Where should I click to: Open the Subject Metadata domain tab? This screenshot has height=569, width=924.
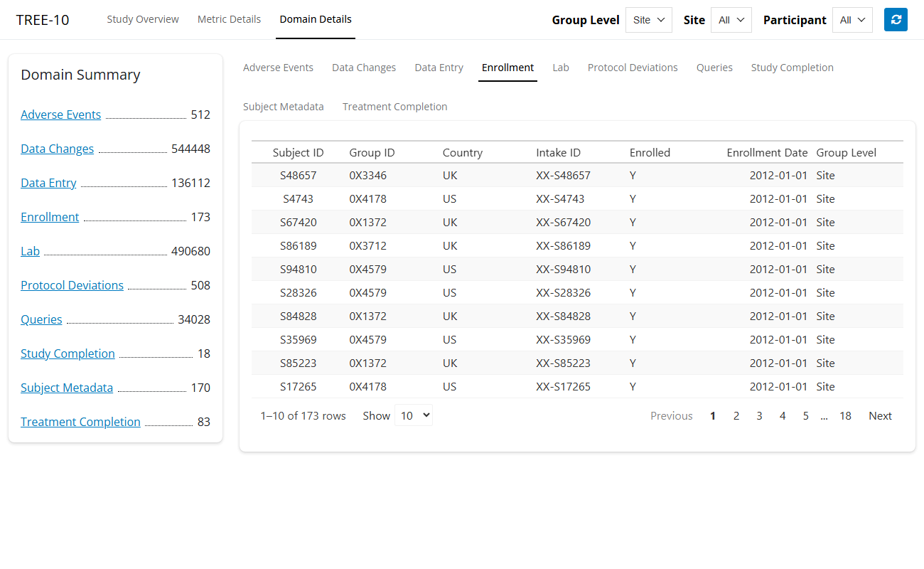[284, 107]
